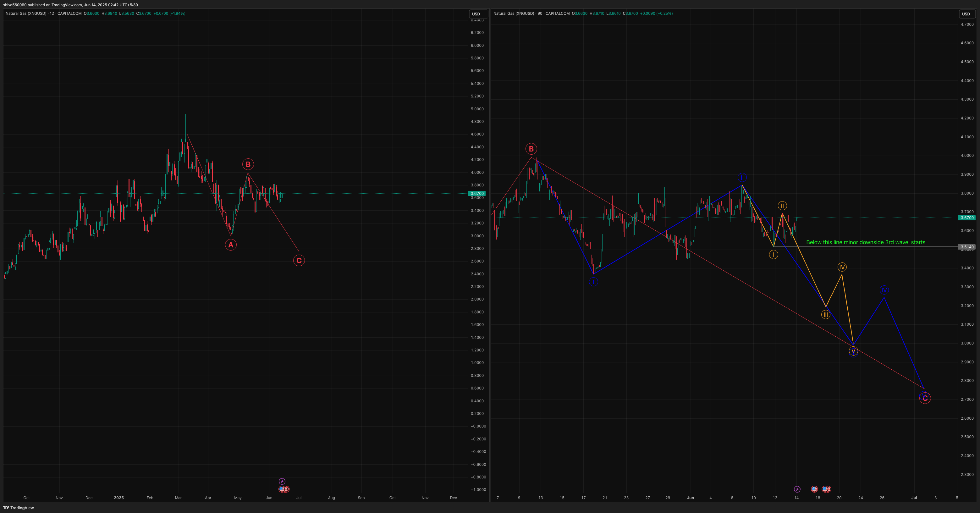Open the USD currency selector on the 90-minute chart
This screenshot has width=980, height=513.
click(x=967, y=14)
